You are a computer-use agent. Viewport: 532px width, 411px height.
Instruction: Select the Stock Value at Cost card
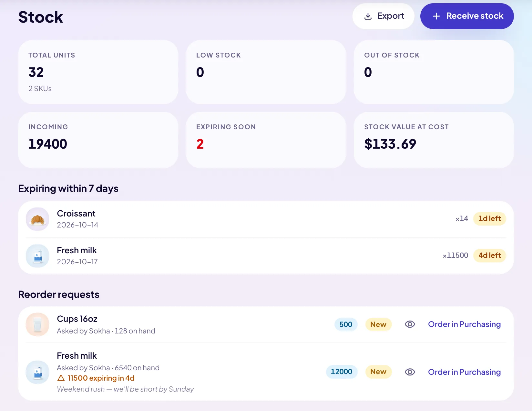pyautogui.click(x=434, y=140)
